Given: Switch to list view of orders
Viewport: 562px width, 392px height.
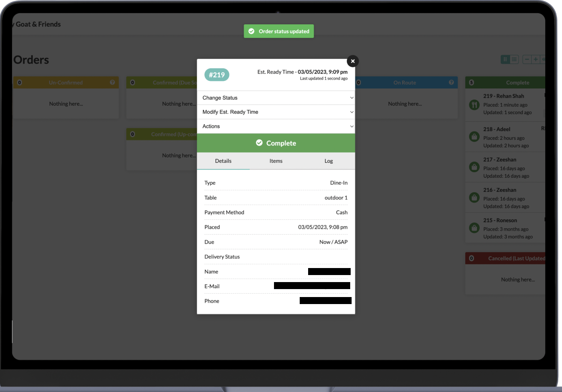Looking at the screenshot, I should (x=514, y=59).
